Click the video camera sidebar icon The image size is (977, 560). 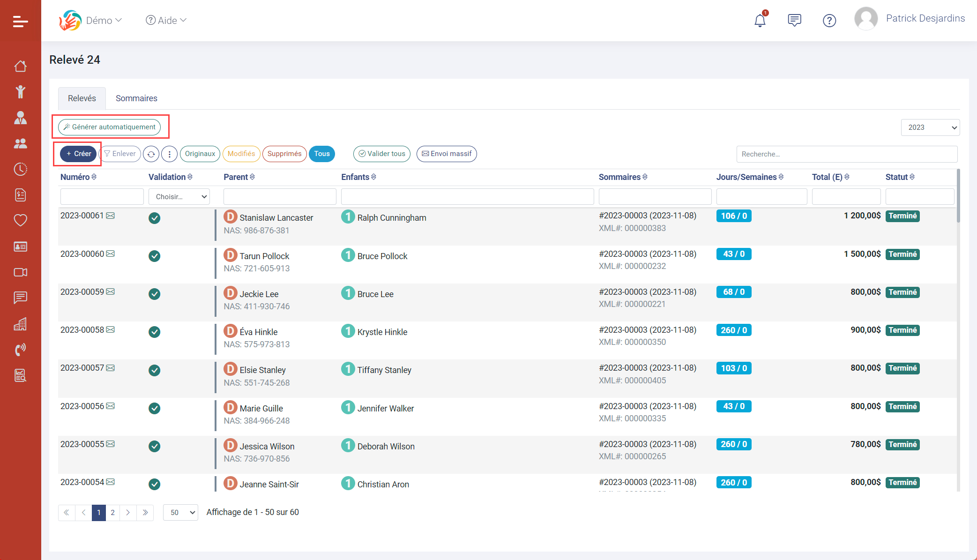[x=20, y=272]
